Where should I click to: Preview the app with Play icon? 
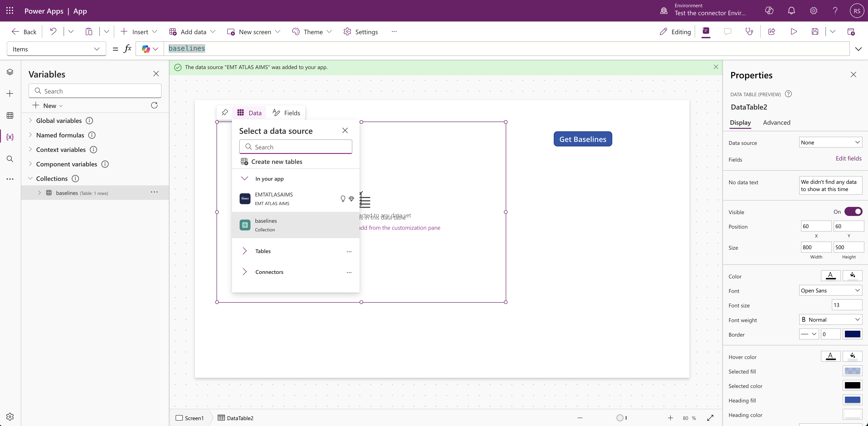tap(794, 32)
